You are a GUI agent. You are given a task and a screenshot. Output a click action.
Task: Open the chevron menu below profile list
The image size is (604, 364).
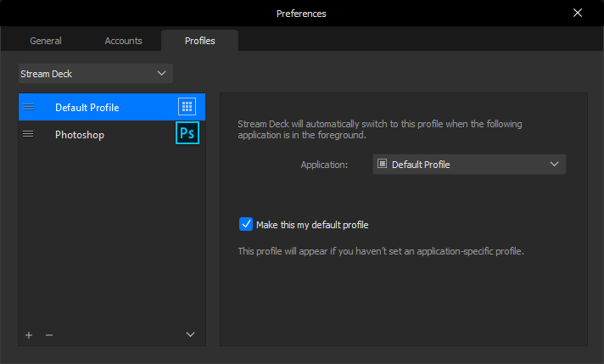tap(191, 335)
